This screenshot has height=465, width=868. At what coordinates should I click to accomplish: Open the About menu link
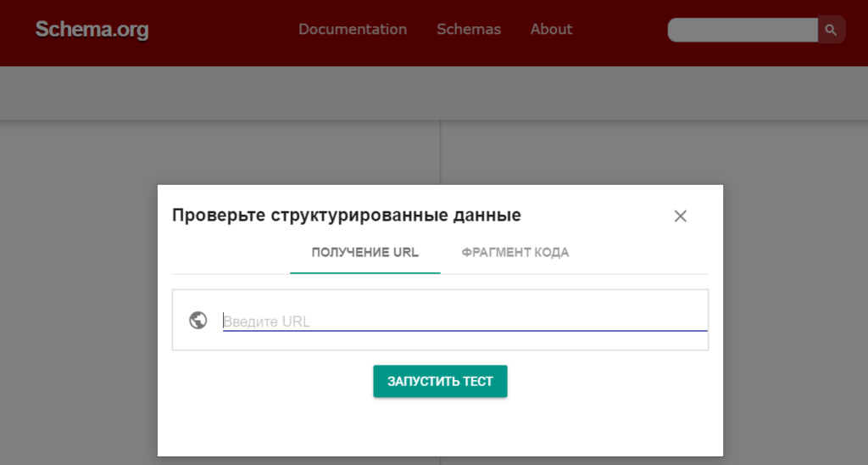click(551, 30)
